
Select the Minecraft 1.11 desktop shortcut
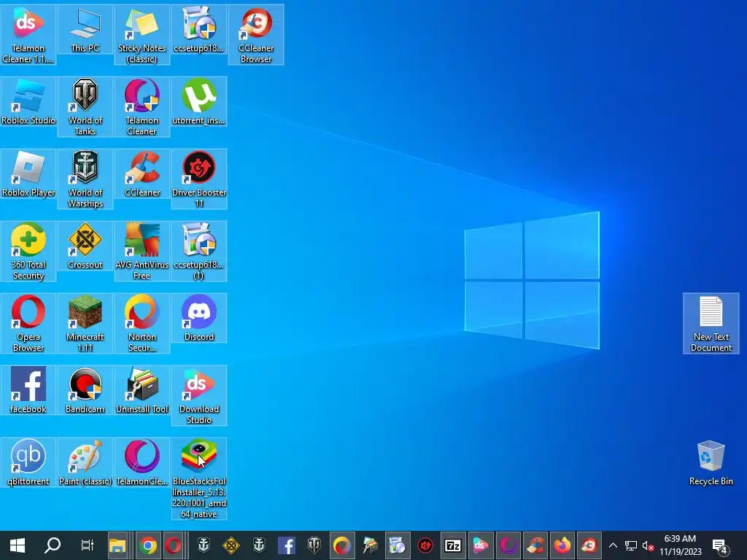click(85, 323)
